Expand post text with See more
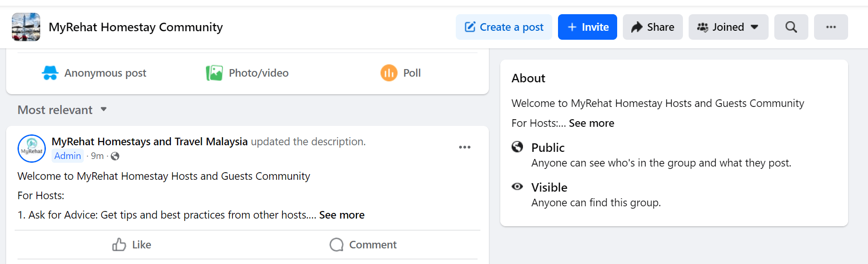 (342, 215)
